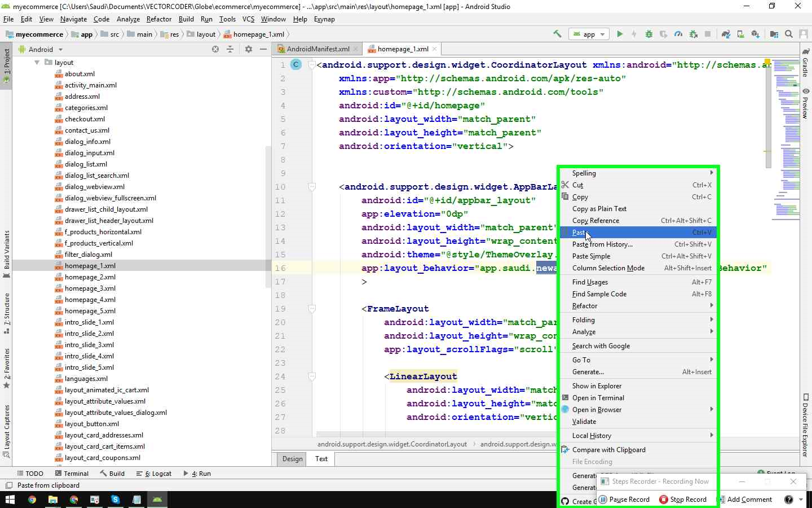
Task: Hide the project panel with minus icon
Action: 263,49
